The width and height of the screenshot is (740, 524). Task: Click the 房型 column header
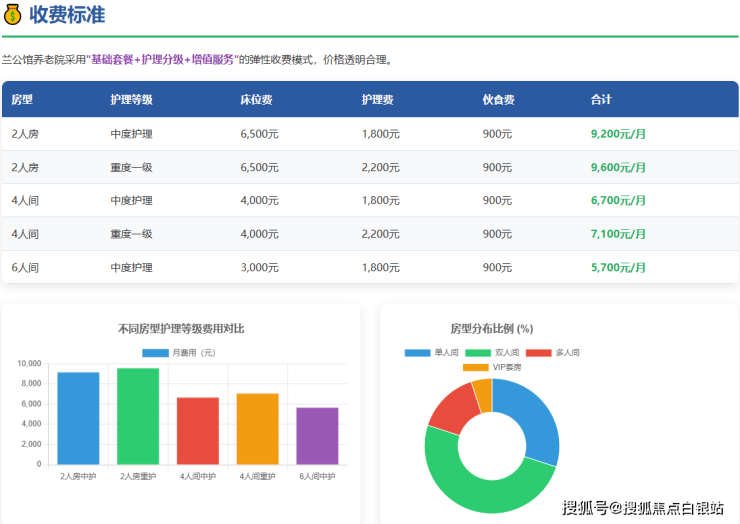22,100
